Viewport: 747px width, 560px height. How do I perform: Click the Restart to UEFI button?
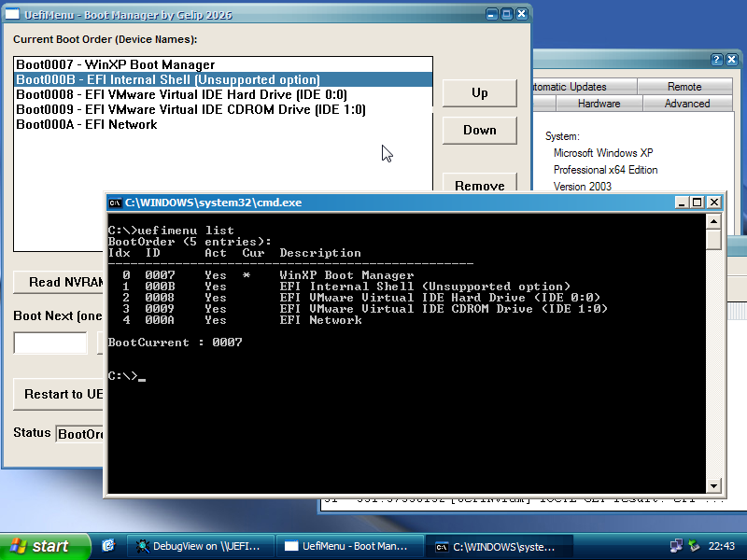pos(59,394)
